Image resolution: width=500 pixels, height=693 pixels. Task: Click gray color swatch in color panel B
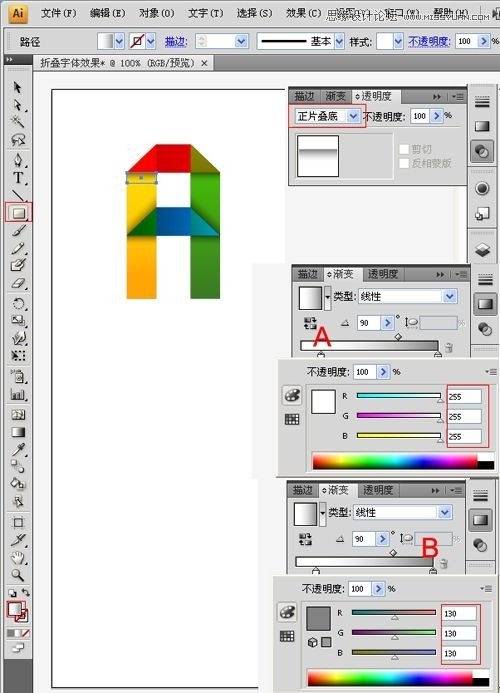click(x=318, y=618)
